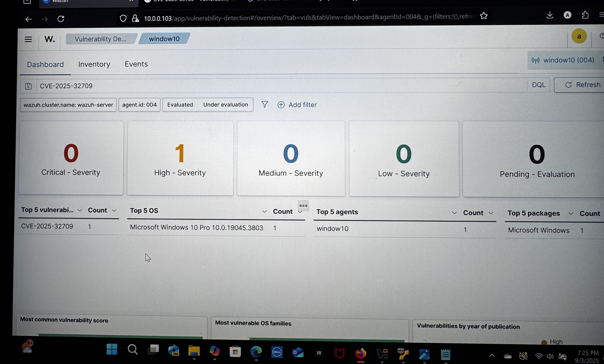Click 'CVE-2025-32709' in Top 5 vulnerabilities table
Image resolution: width=604 pixels, height=364 pixels.
(x=47, y=226)
